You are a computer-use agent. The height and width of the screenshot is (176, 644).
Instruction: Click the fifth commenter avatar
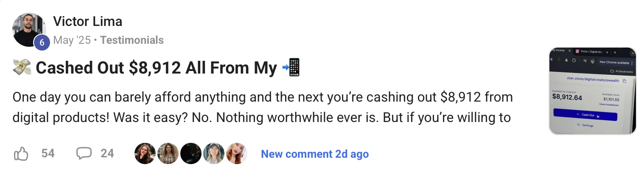(x=236, y=153)
